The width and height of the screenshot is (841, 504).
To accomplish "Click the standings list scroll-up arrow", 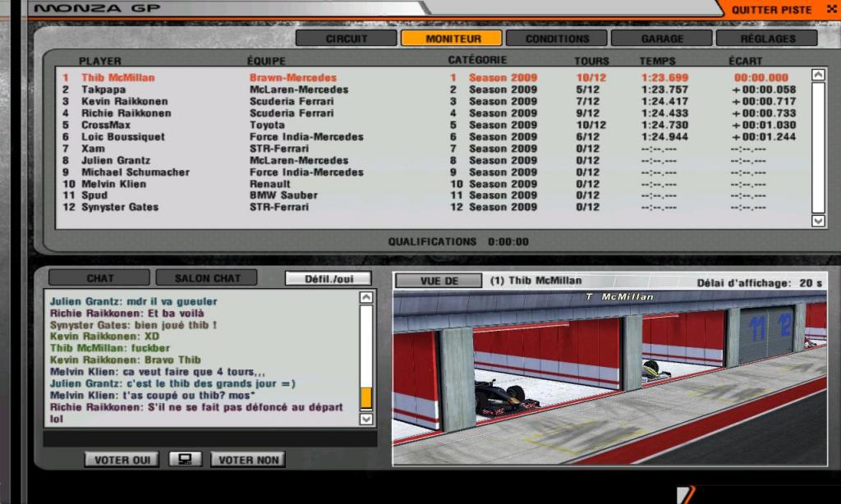I will point(818,75).
